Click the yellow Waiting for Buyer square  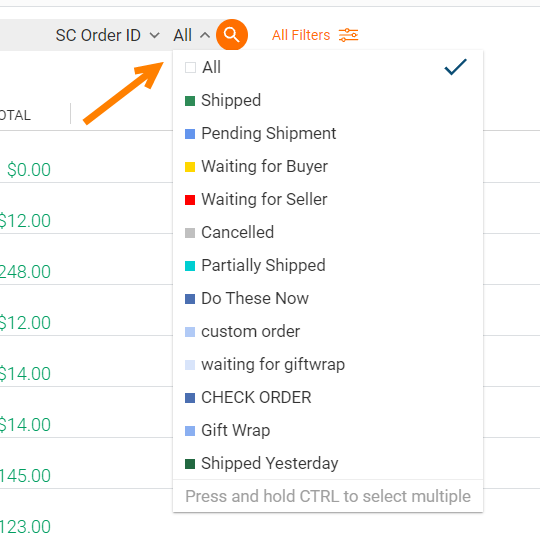click(190, 167)
